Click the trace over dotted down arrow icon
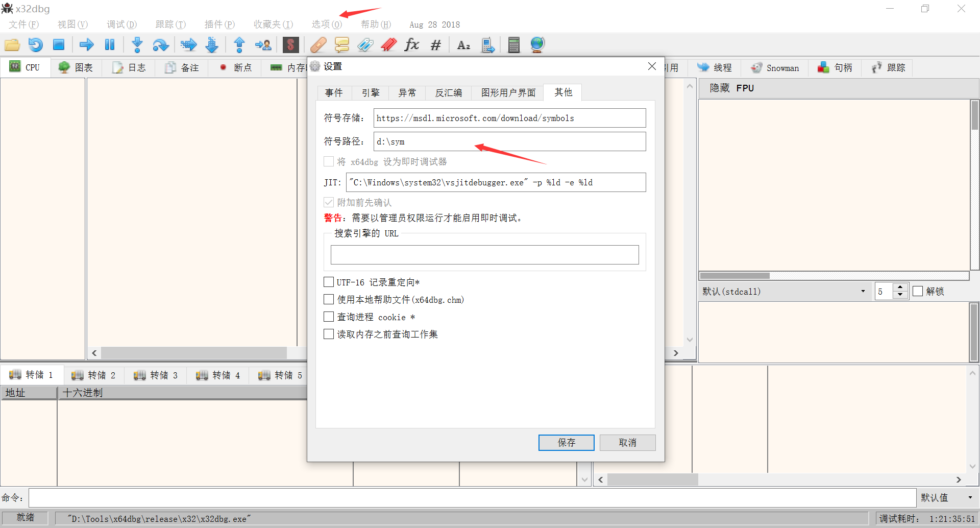The image size is (980, 528). 212,45
